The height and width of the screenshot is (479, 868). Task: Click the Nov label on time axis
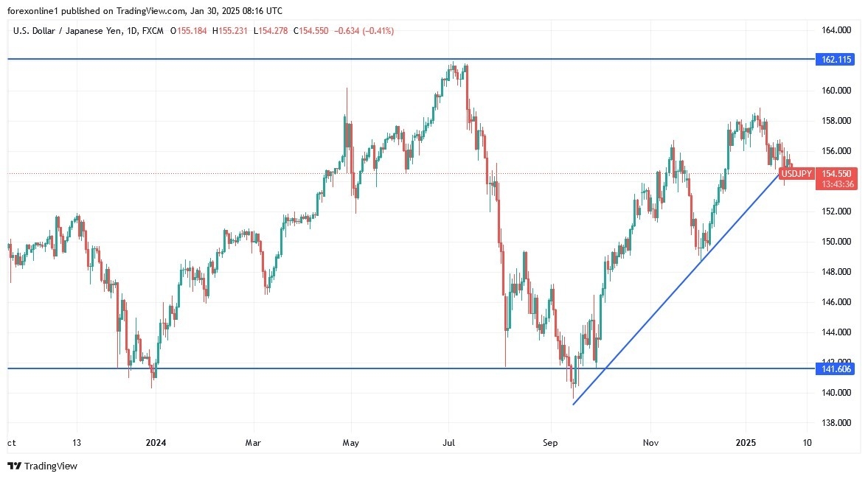[650, 443]
